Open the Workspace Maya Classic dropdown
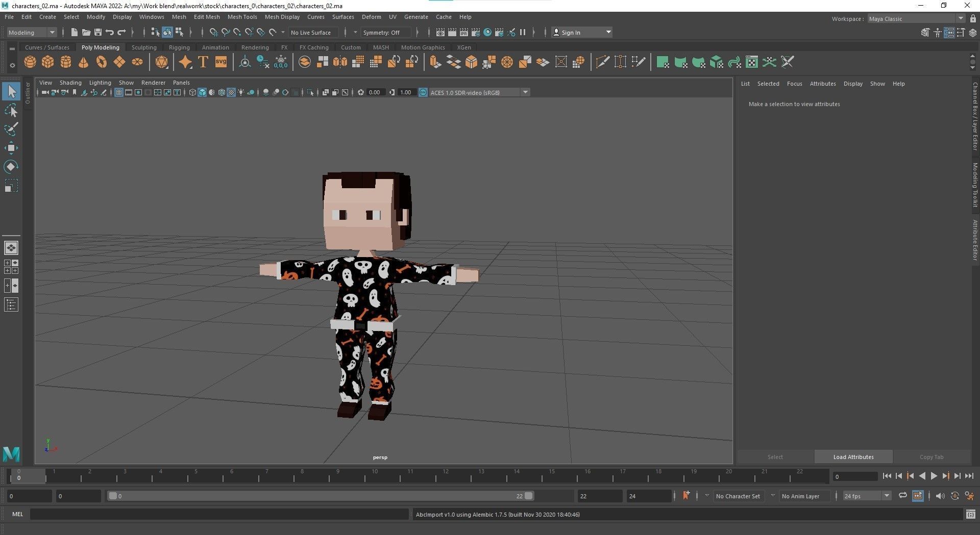This screenshot has width=980, height=535. pos(916,18)
